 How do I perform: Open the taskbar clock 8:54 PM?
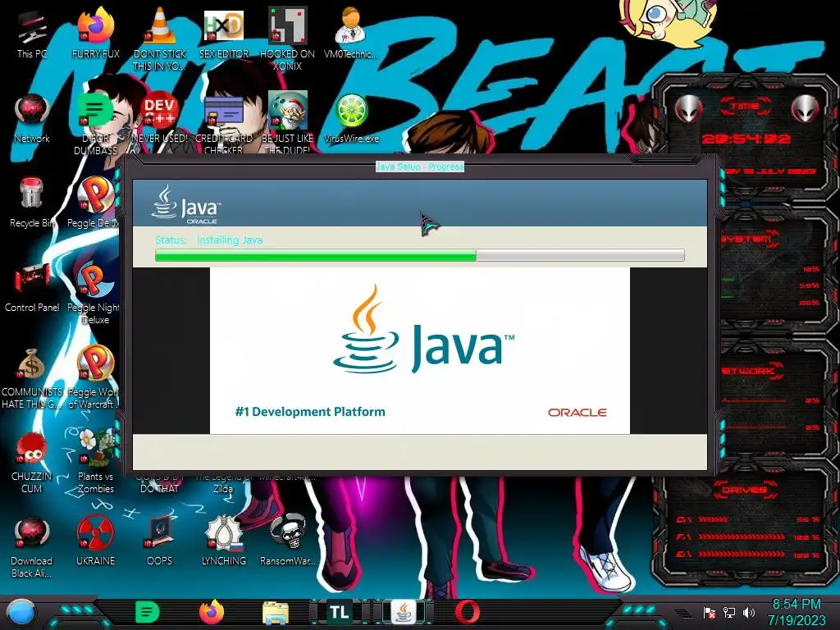[797, 612]
